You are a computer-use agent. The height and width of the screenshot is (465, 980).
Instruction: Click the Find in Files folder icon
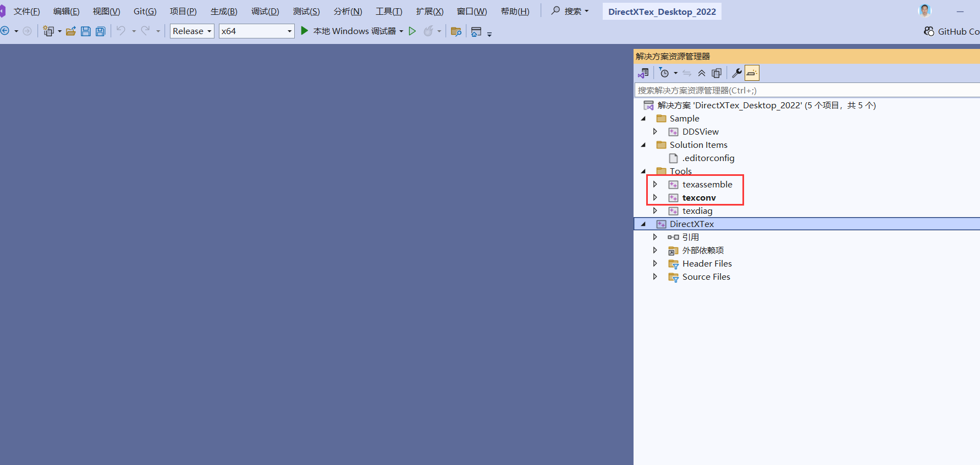[456, 31]
